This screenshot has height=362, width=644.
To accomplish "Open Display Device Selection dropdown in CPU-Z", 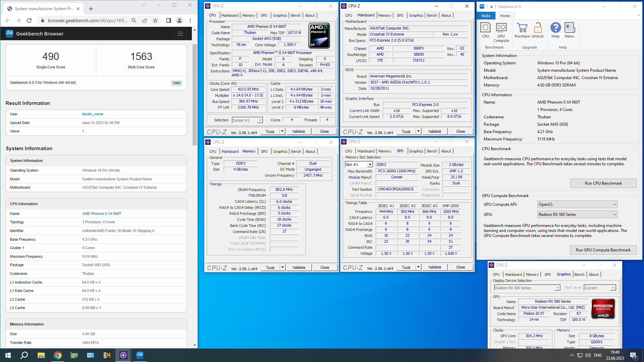I will tap(527, 288).
